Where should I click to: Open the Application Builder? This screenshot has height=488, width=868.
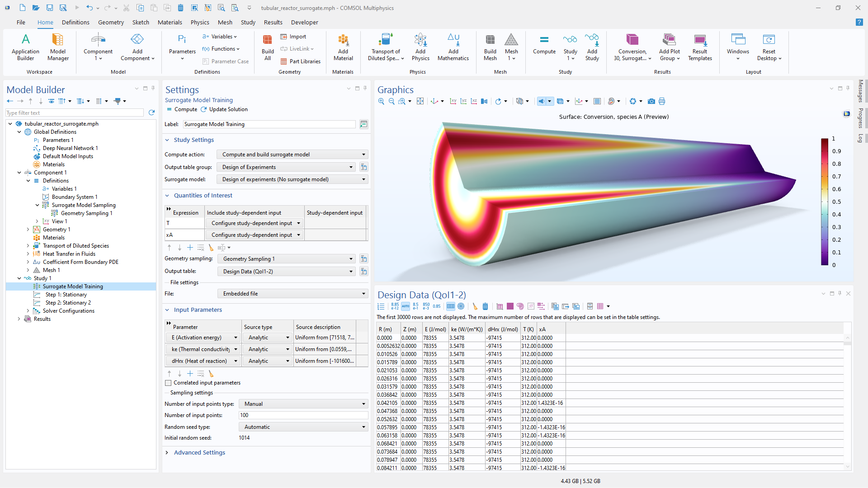26,47
